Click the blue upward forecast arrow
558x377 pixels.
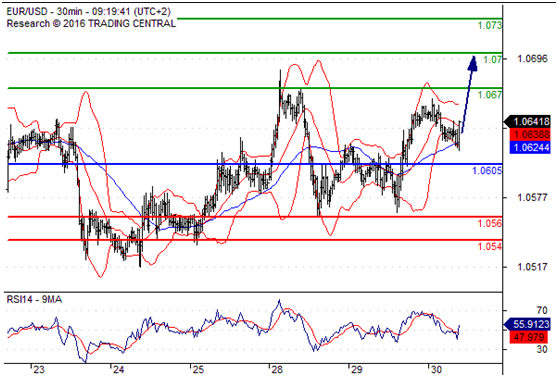tap(468, 94)
